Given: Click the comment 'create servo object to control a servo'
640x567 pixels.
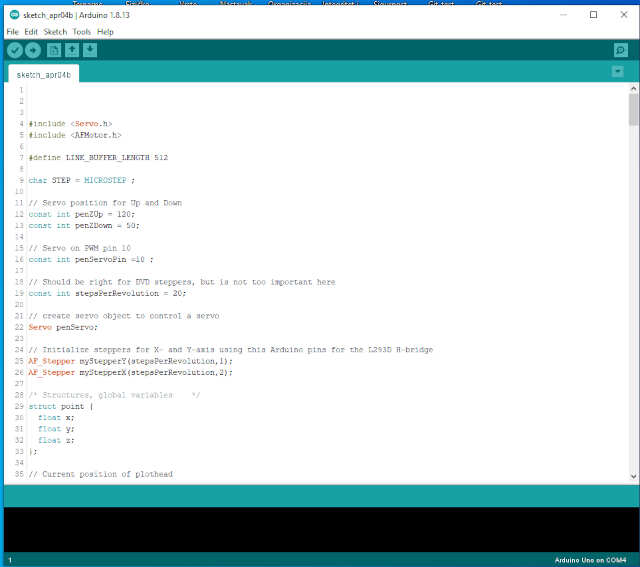Looking at the screenshot, I should coord(124,316).
